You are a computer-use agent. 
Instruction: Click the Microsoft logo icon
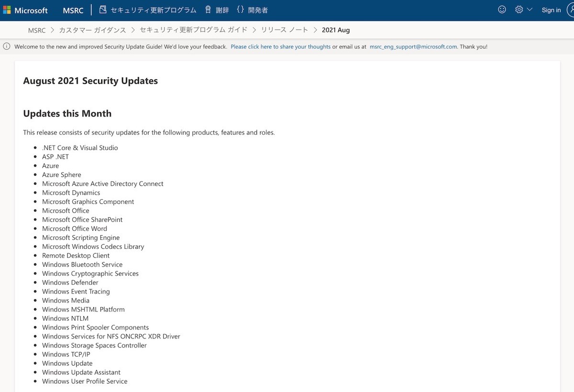pos(7,10)
